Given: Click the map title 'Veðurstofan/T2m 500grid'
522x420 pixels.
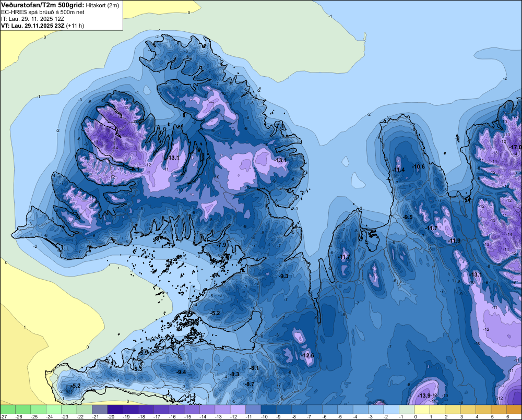Looking at the screenshot, I should coord(43,5).
